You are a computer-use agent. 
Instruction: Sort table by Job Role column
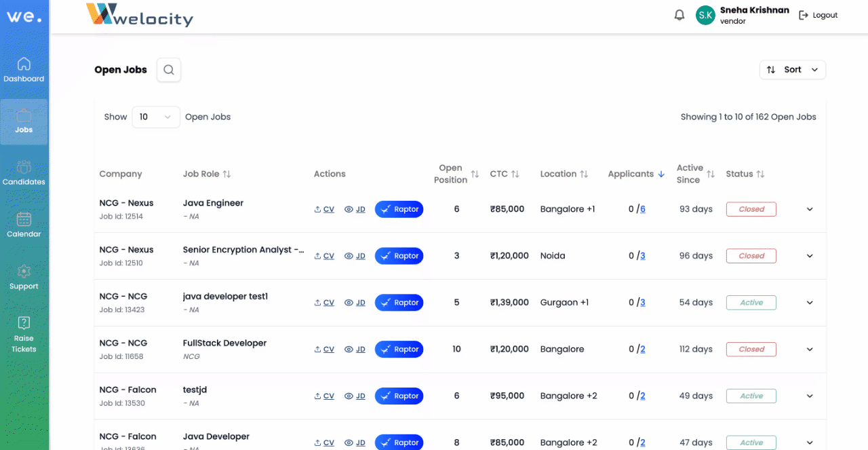226,174
